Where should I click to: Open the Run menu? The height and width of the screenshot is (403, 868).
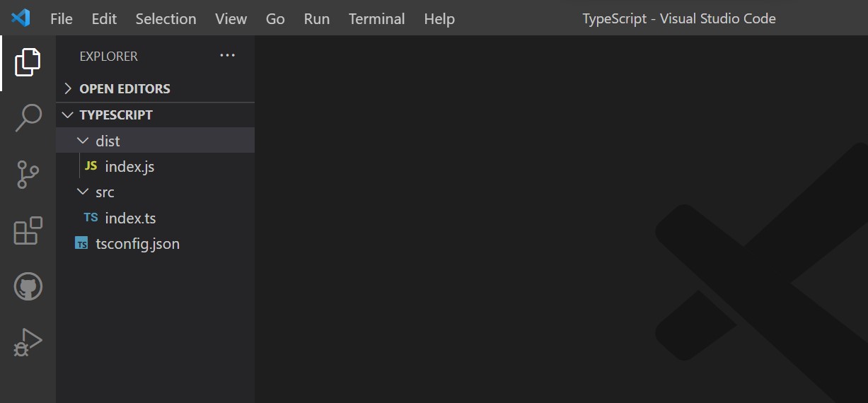point(316,19)
